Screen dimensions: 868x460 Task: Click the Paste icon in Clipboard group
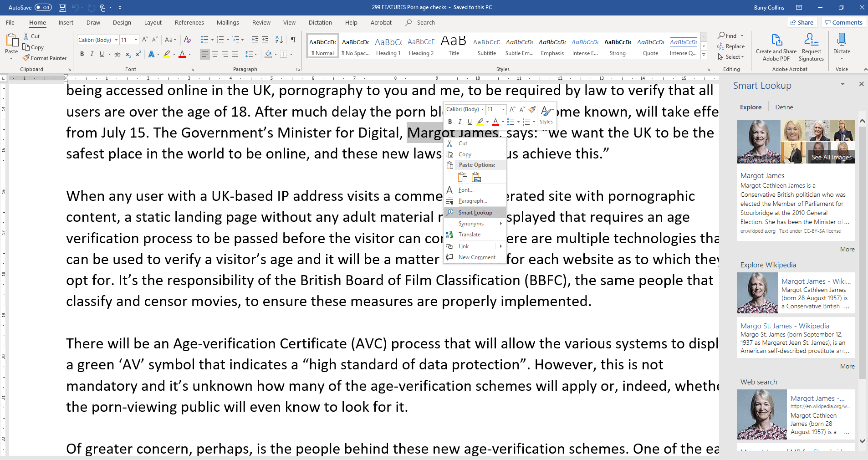(x=11, y=41)
